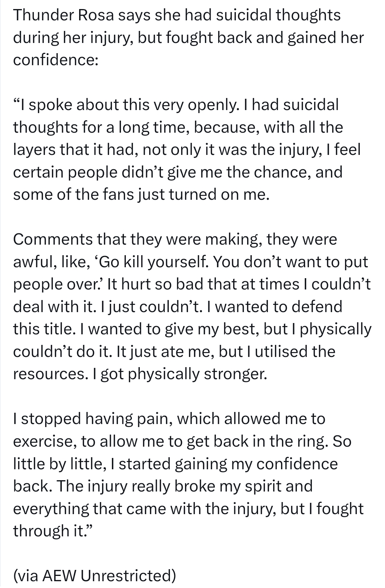The height and width of the screenshot is (588, 385).
Task: Click the line beginning "layers that it had"
Action: point(187,150)
